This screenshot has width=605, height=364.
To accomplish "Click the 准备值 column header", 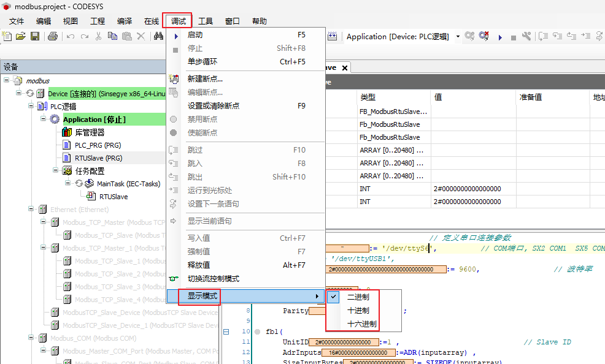I will 530,97.
